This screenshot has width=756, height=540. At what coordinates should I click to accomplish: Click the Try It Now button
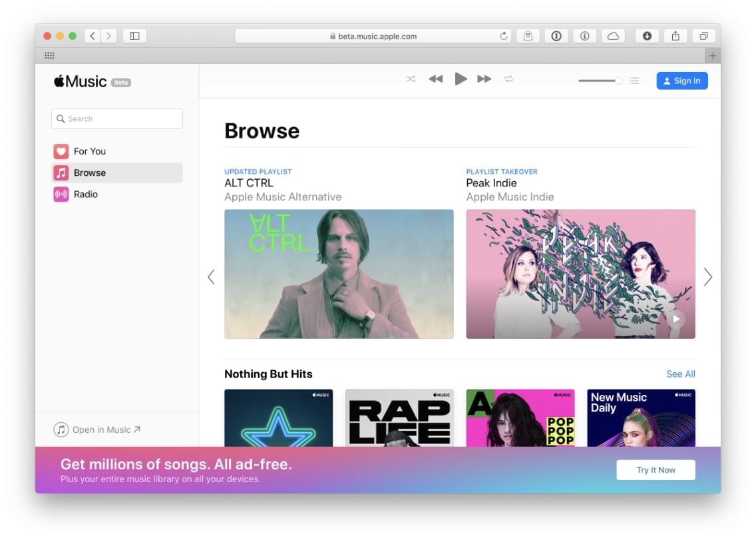(656, 470)
